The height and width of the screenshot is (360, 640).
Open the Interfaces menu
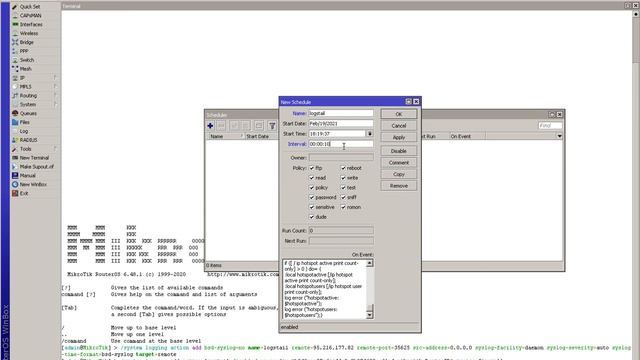31,24
